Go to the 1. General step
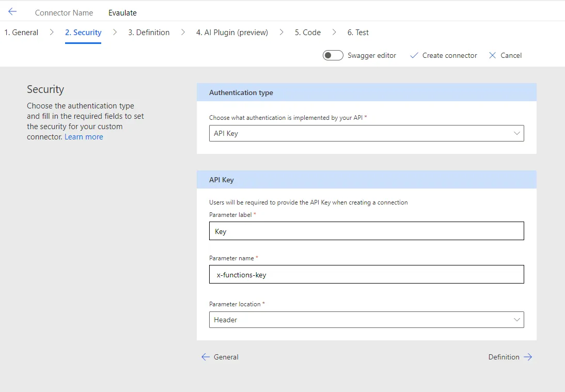The height and width of the screenshot is (392, 565). (21, 33)
